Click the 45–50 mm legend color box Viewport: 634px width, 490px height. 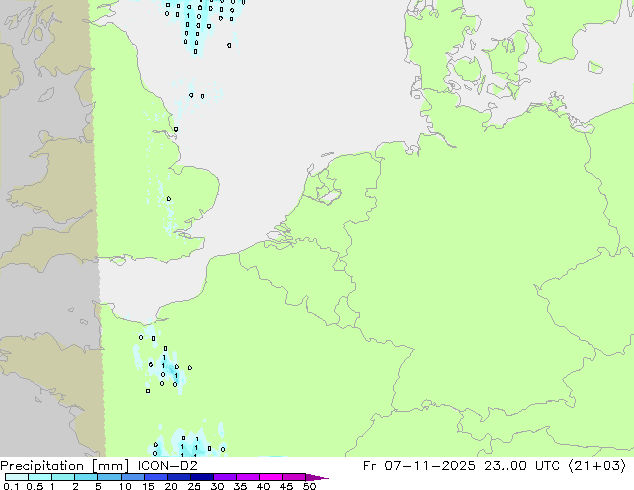294,477
